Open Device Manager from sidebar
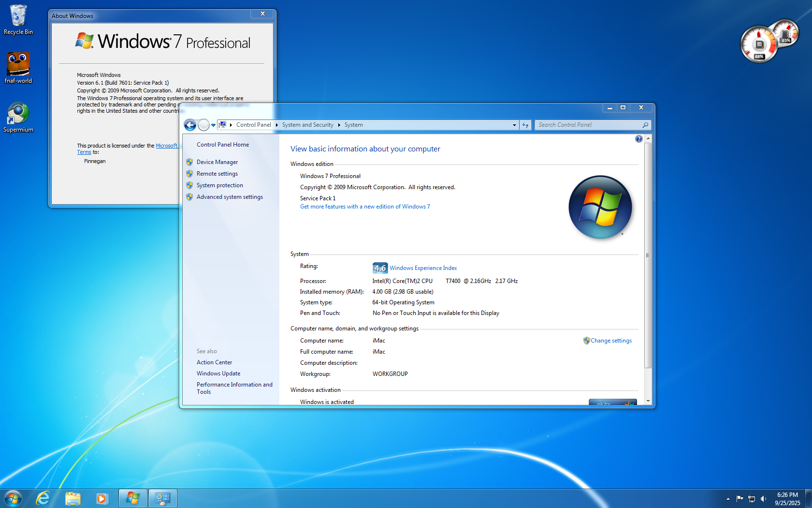Screen dimensions: 812x508 pos(217,162)
